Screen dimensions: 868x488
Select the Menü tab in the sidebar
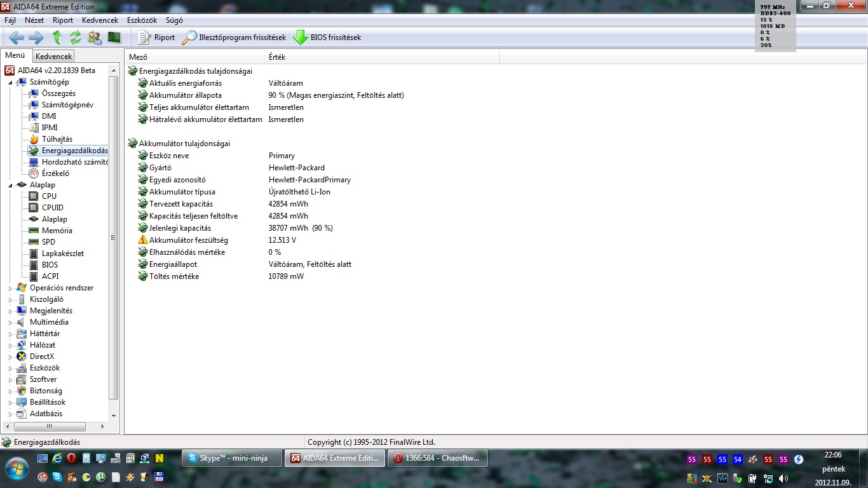pos(15,55)
